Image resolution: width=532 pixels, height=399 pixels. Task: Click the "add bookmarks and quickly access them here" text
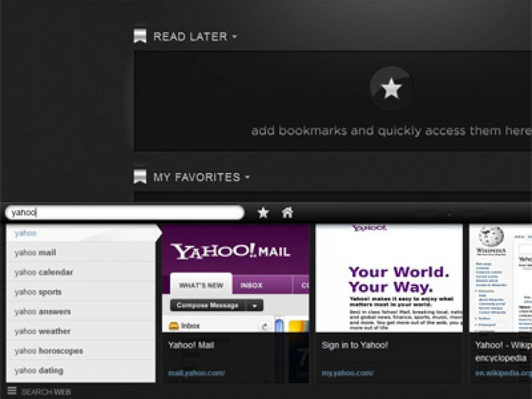point(391,131)
